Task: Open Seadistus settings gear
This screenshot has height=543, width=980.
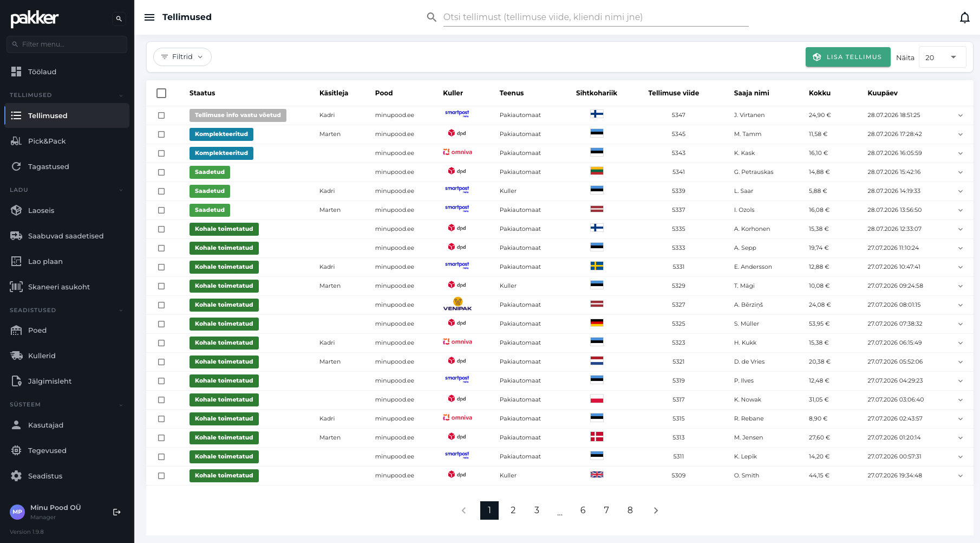Action: tap(67, 476)
